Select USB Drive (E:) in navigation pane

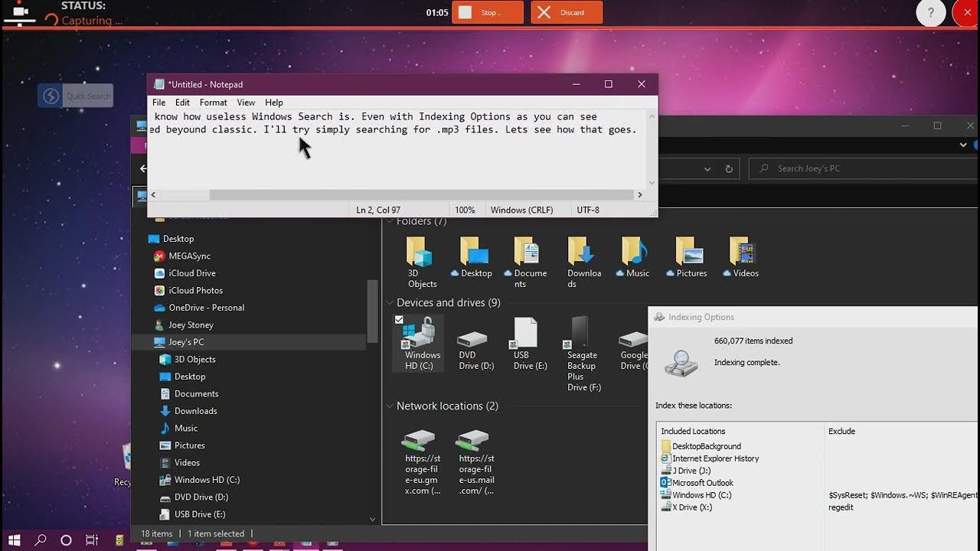point(192,514)
